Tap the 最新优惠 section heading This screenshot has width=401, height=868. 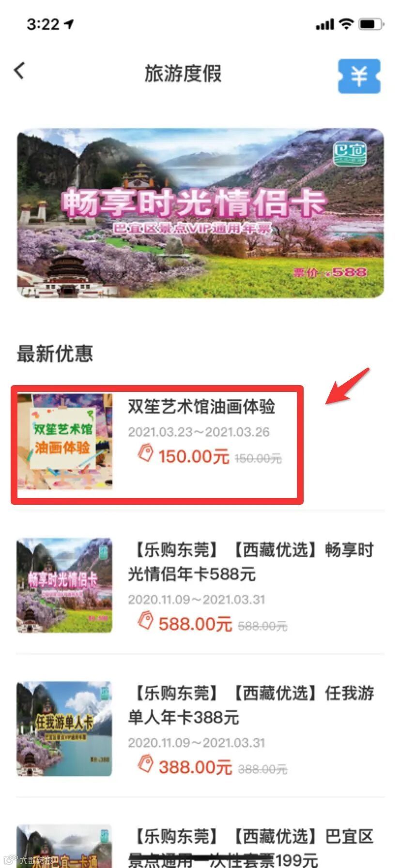point(55,354)
